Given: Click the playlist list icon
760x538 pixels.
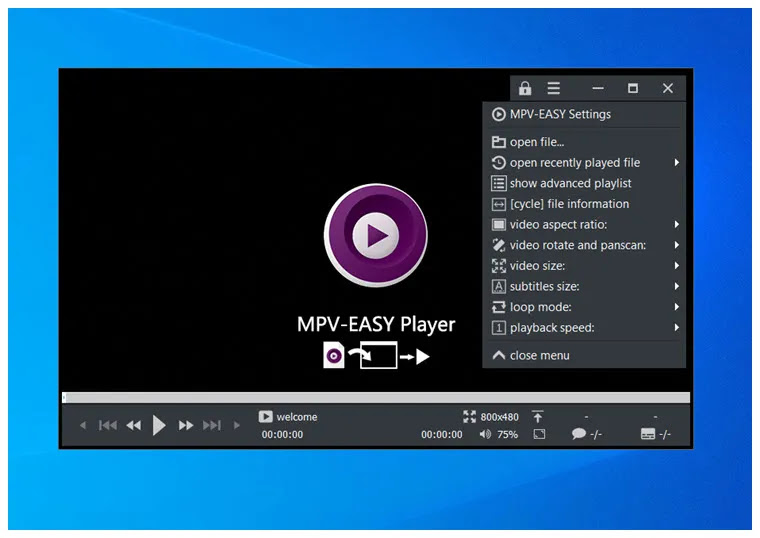Looking at the screenshot, I should (498, 184).
